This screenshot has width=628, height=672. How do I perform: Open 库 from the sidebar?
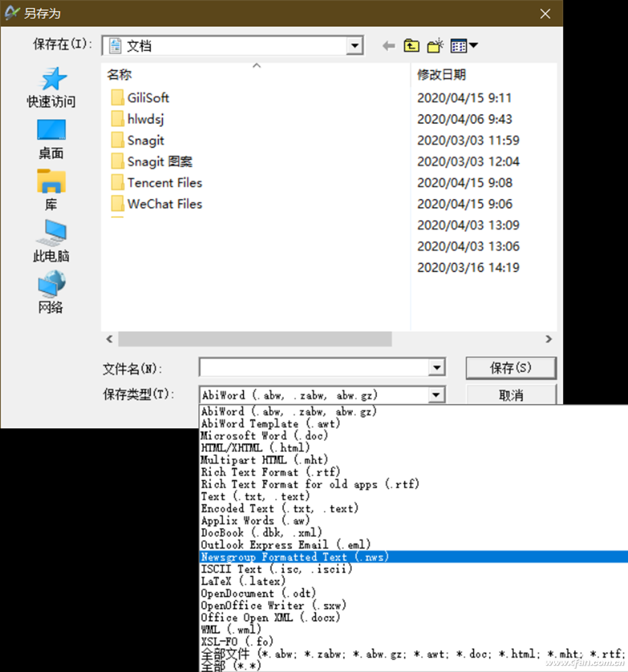[x=50, y=187]
